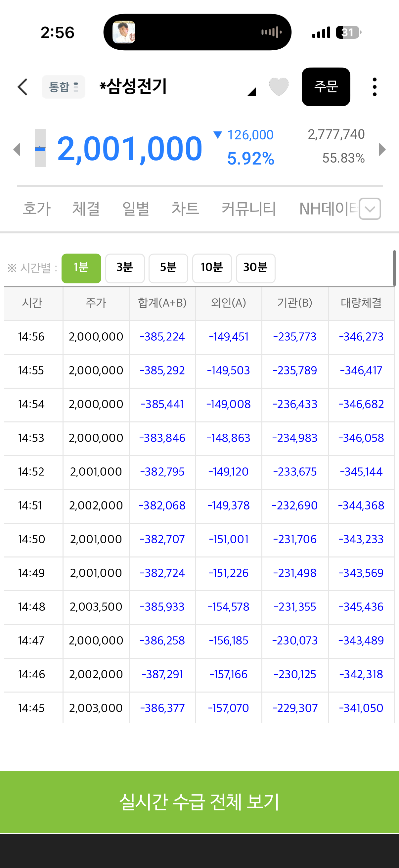Switch to the 호가 tab

(x=37, y=208)
